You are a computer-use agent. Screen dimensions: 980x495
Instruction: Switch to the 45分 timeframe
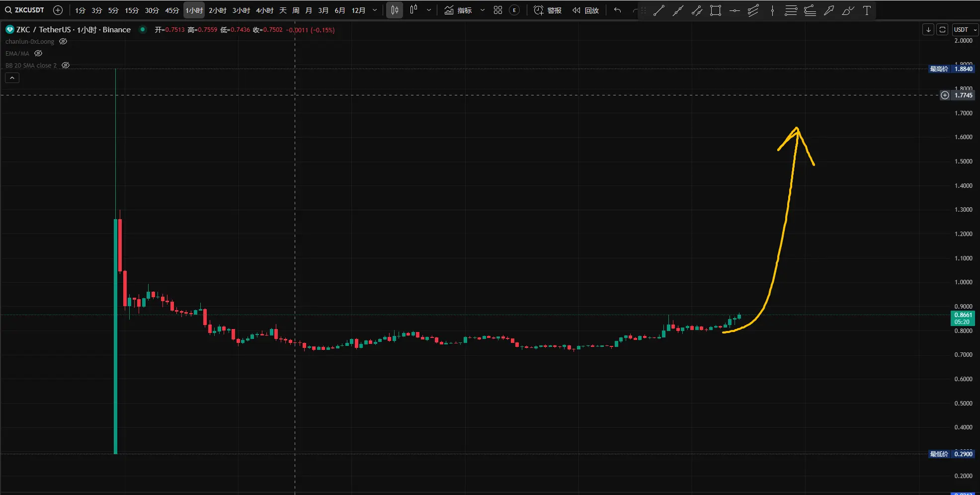tap(172, 10)
